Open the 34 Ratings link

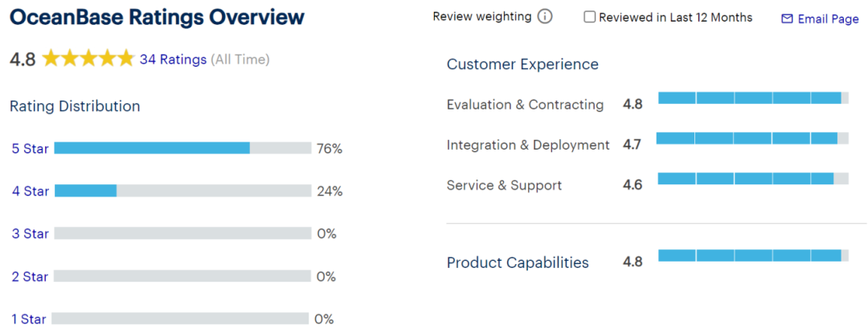(x=173, y=59)
